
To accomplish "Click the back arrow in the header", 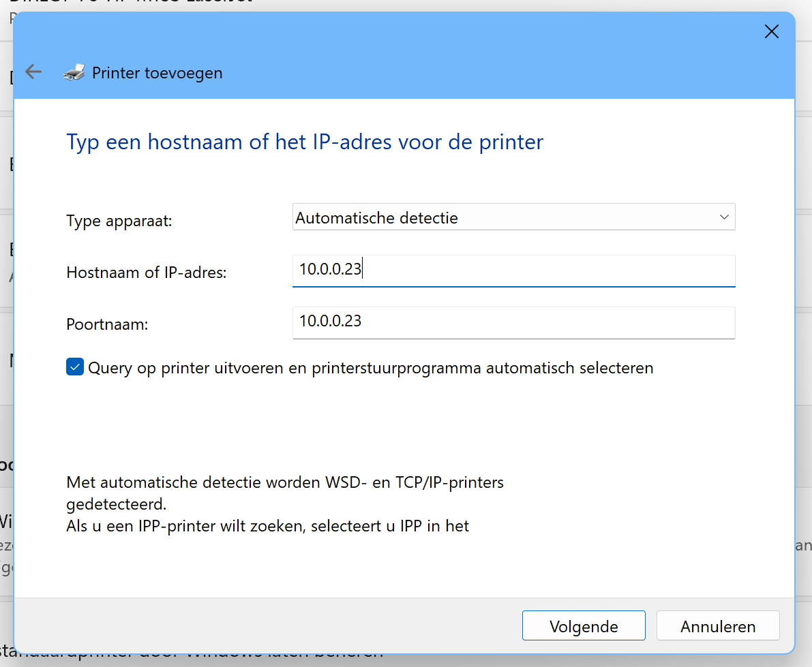I will coord(33,72).
